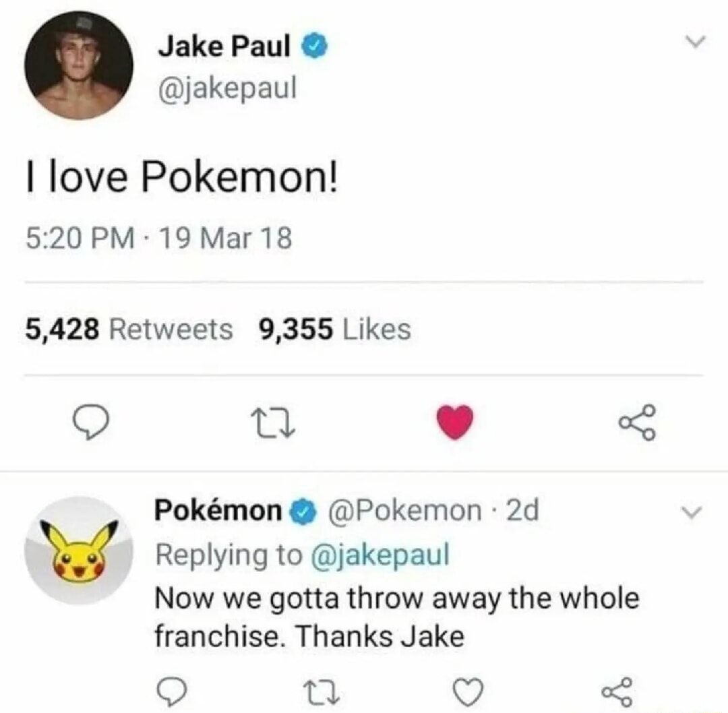Open the Pokémon Pikachu avatar
The image size is (728, 713).
[x=79, y=550]
